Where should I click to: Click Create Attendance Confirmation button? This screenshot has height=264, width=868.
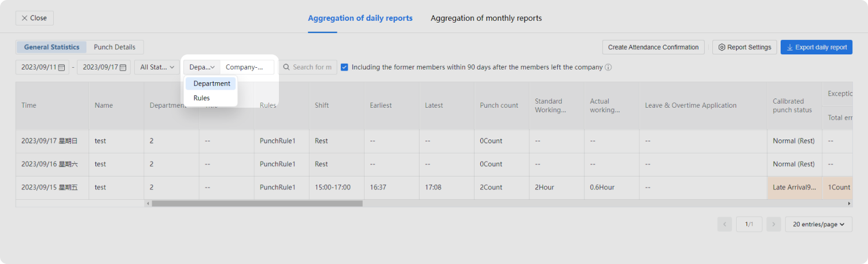tap(653, 47)
